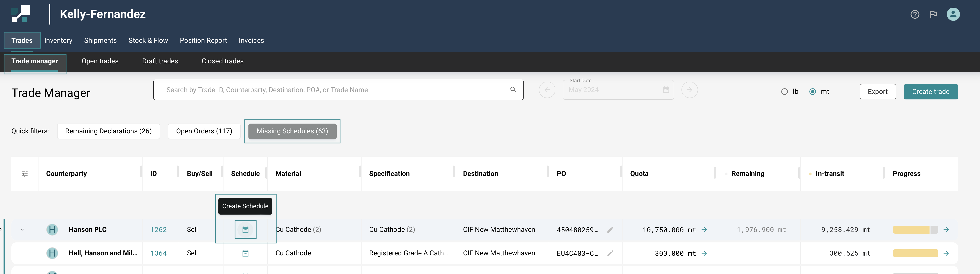980x274 pixels.
Task: Open trade ID 1364 link
Action: coord(158,253)
